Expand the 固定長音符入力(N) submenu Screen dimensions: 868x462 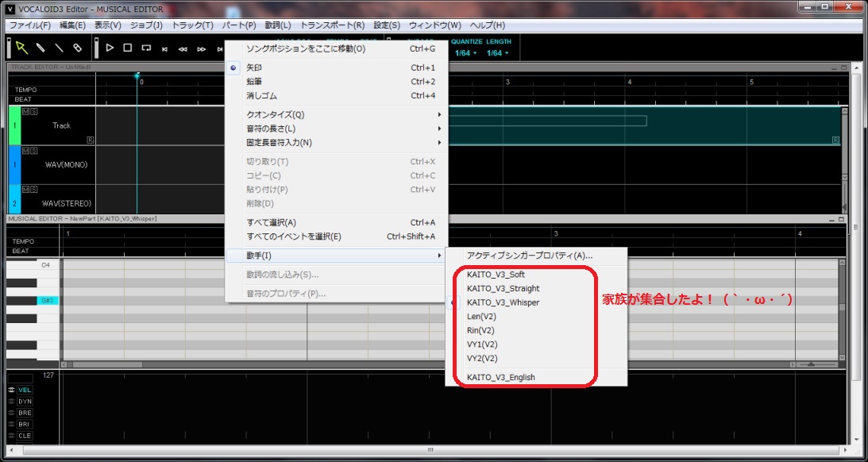(335, 142)
